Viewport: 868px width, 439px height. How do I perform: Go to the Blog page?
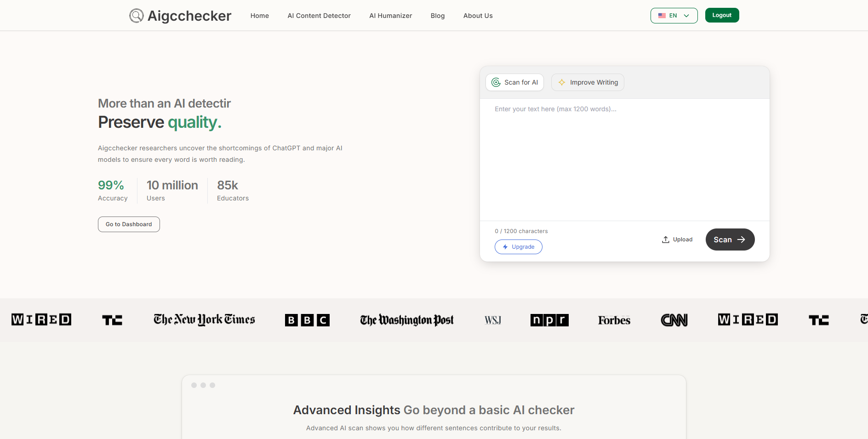(x=437, y=16)
